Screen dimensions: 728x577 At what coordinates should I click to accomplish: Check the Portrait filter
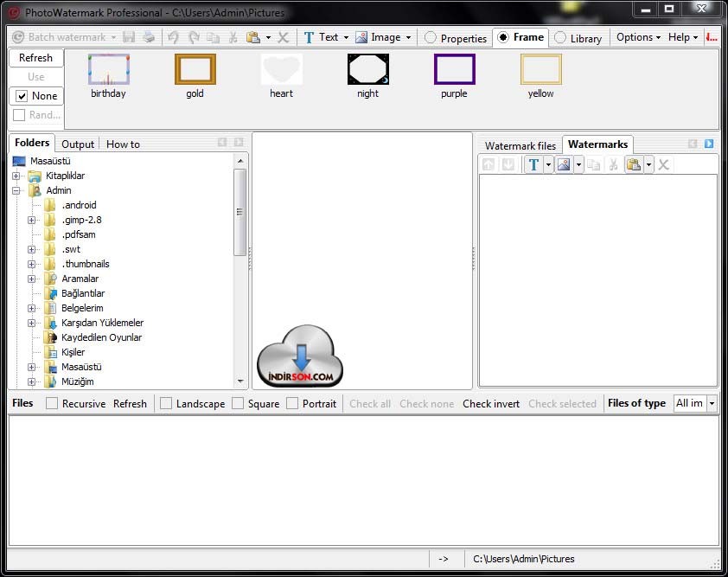(292, 403)
